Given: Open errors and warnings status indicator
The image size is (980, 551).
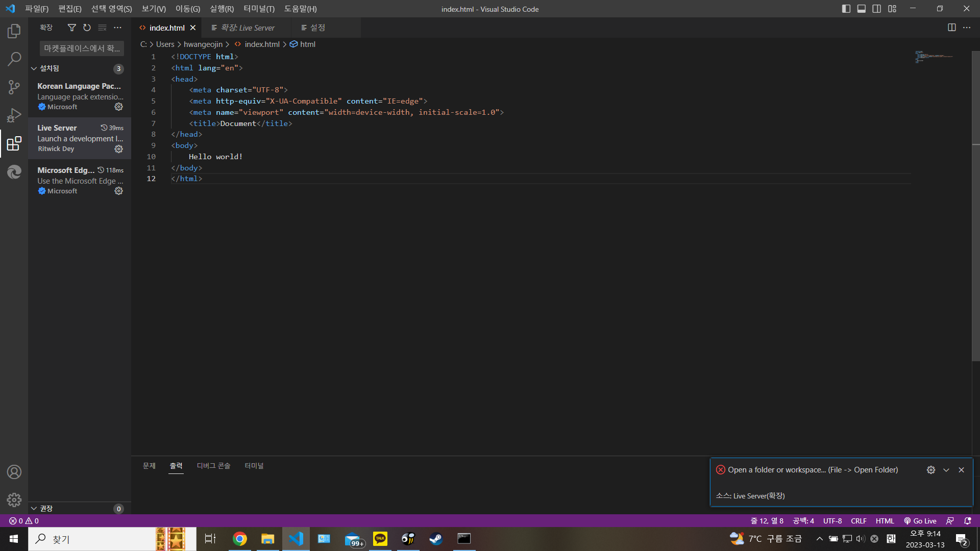Looking at the screenshot, I should point(23,521).
